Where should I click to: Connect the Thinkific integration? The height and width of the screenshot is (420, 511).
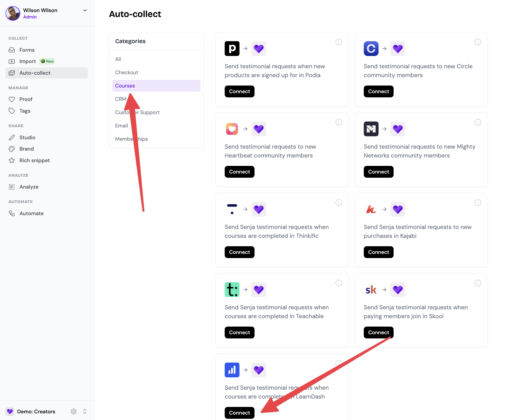click(239, 252)
